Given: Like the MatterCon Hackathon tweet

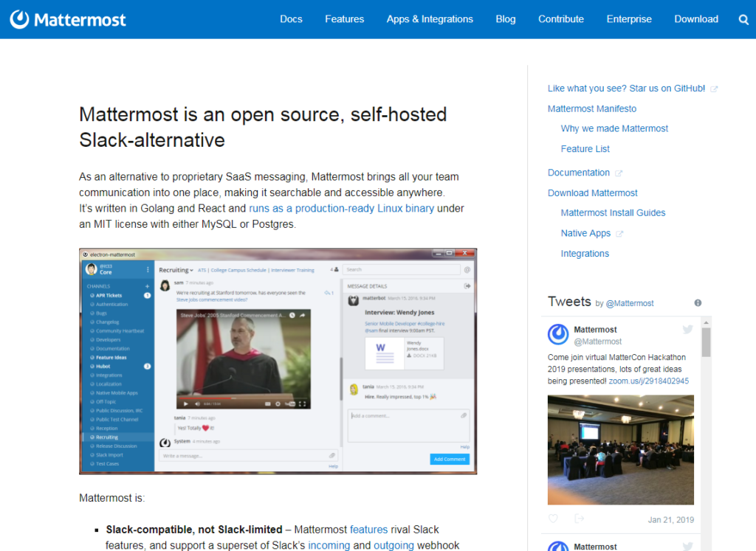Looking at the screenshot, I should (x=554, y=519).
